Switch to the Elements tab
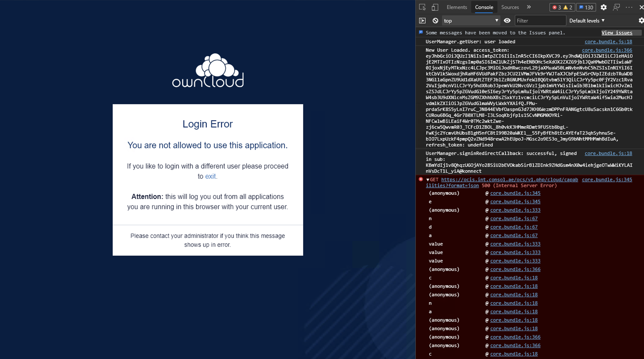 [x=457, y=7]
